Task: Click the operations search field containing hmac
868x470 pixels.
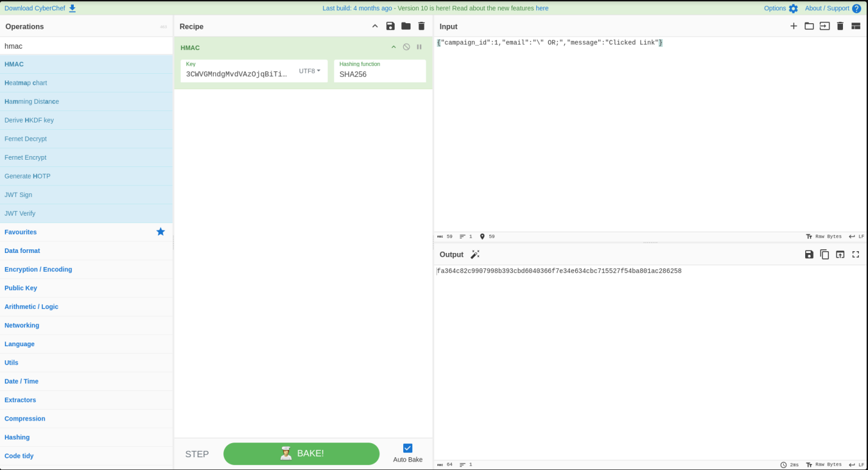Action: [x=85, y=46]
